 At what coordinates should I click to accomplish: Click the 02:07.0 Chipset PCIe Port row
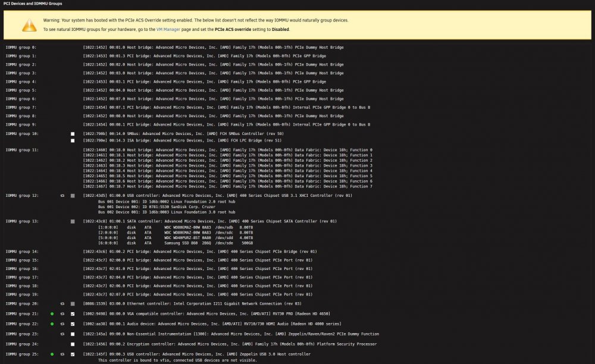[198, 294]
